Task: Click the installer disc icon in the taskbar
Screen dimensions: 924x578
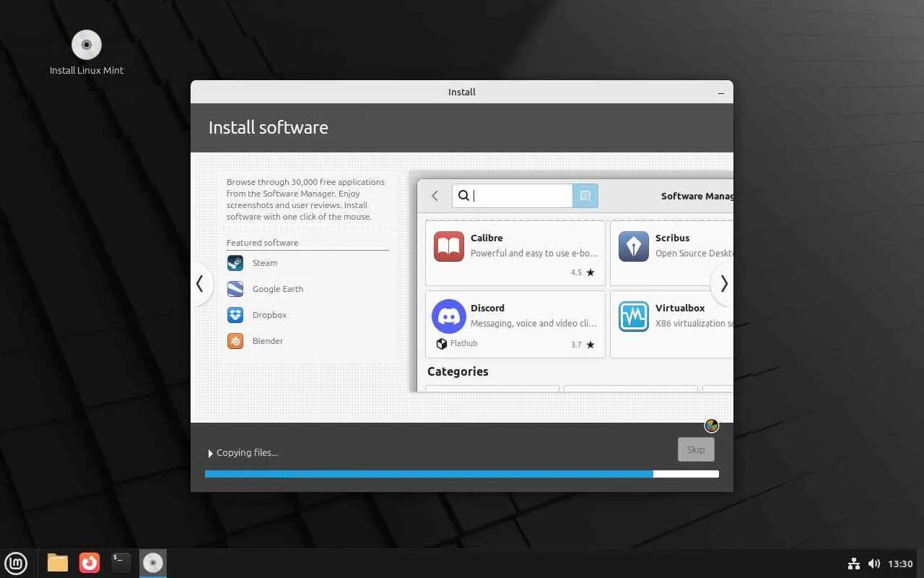Action: coord(153,563)
